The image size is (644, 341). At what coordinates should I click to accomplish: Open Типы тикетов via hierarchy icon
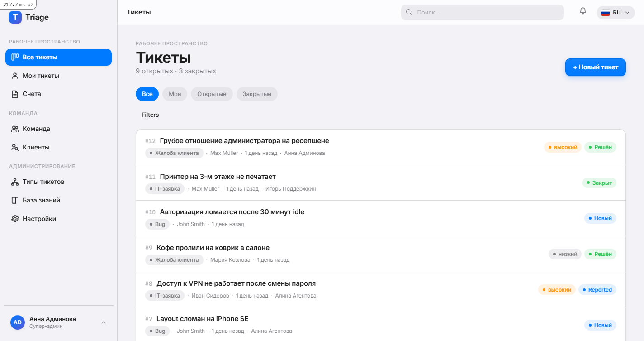[14, 182]
